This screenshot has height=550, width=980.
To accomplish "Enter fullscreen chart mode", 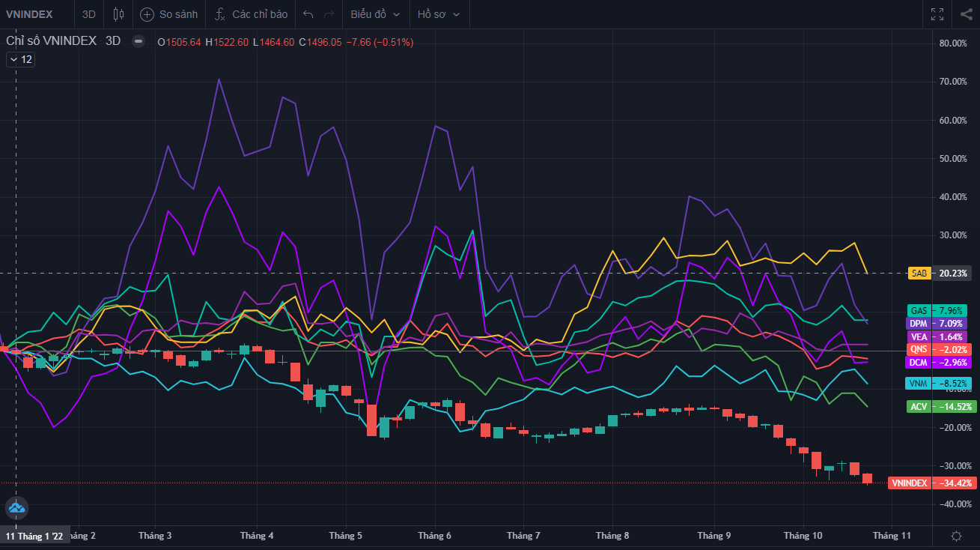I will tap(937, 14).
